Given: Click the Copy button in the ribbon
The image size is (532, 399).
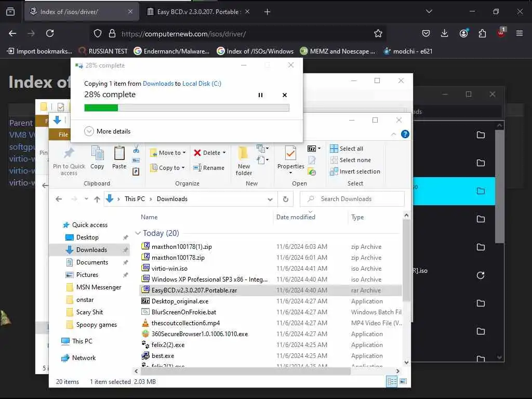Looking at the screenshot, I should (x=97, y=157).
